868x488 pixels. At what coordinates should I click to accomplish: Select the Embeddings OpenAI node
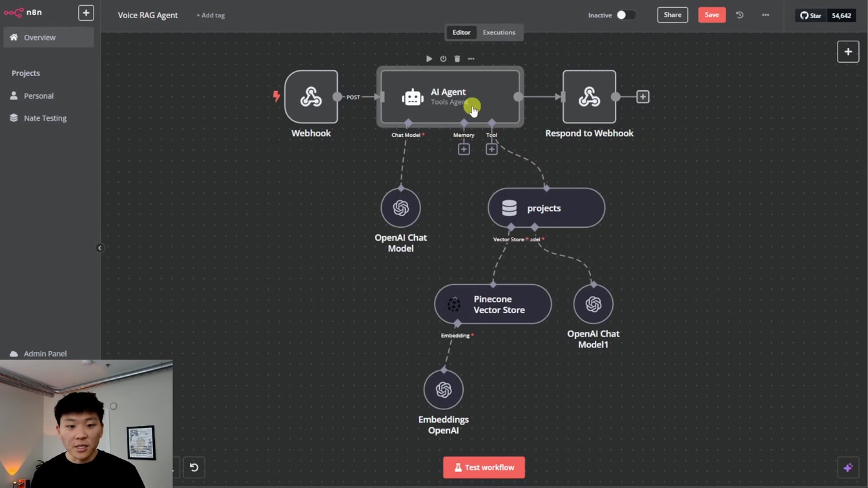(x=444, y=390)
